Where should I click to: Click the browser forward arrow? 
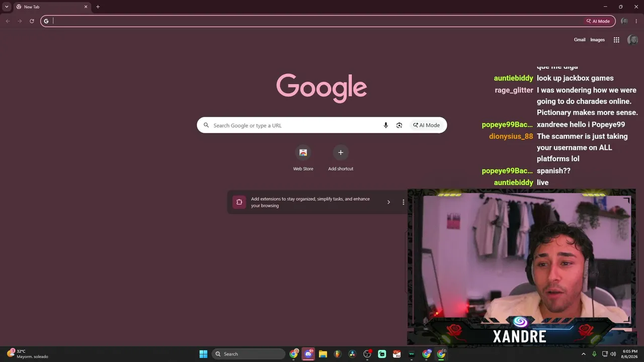point(20,21)
